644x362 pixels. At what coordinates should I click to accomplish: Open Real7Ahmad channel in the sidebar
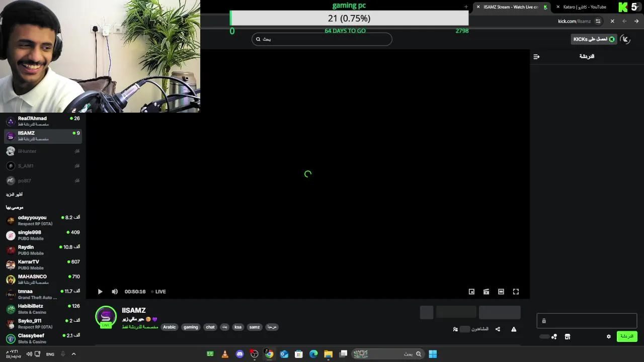point(43,121)
